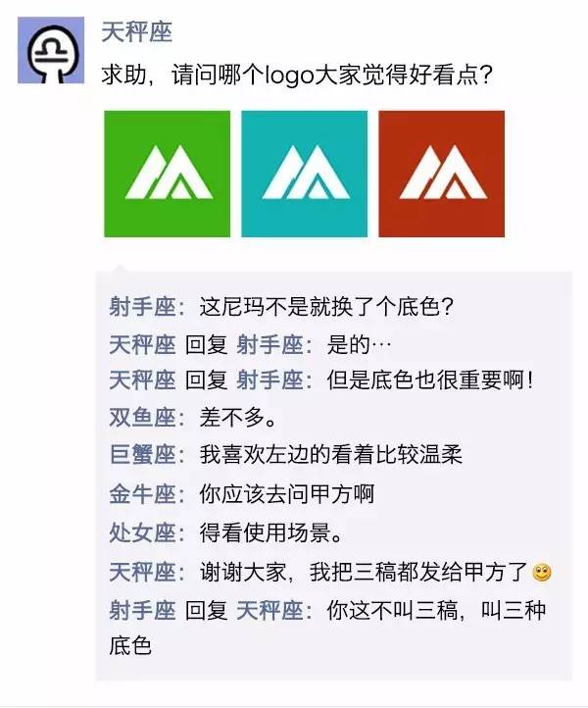
Task: Open the teal logo image
Action: (x=304, y=174)
